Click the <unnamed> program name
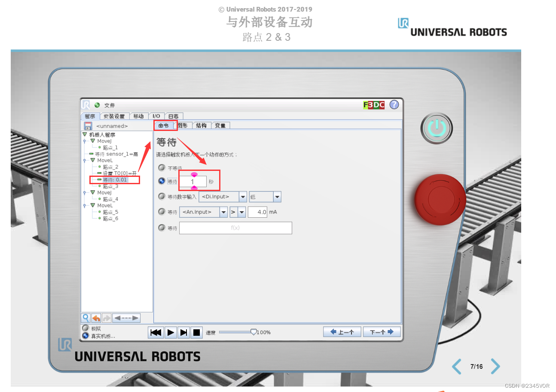This screenshot has height=392, width=556. (112, 126)
